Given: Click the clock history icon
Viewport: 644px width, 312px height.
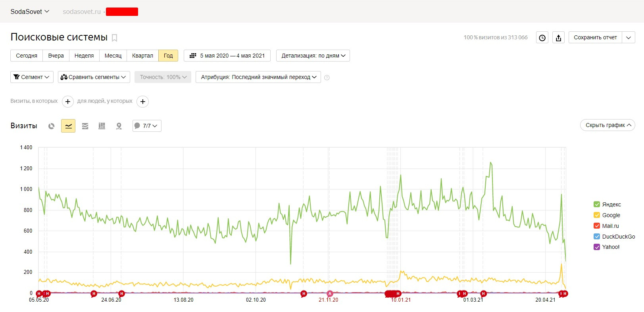Looking at the screenshot, I should click(542, 38).
